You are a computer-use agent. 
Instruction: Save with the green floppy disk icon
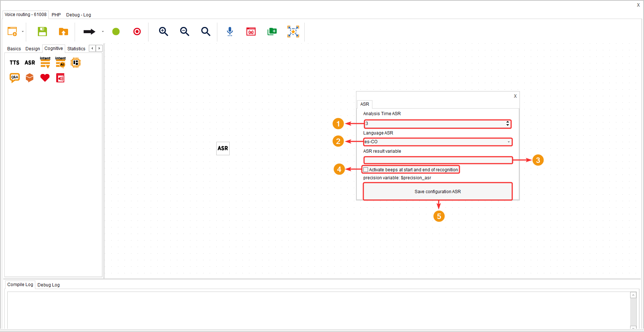(x=42, y=32)
